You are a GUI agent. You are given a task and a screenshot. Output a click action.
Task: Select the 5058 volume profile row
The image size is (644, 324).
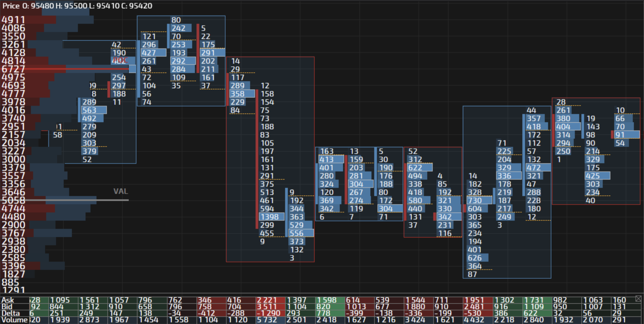13,200
